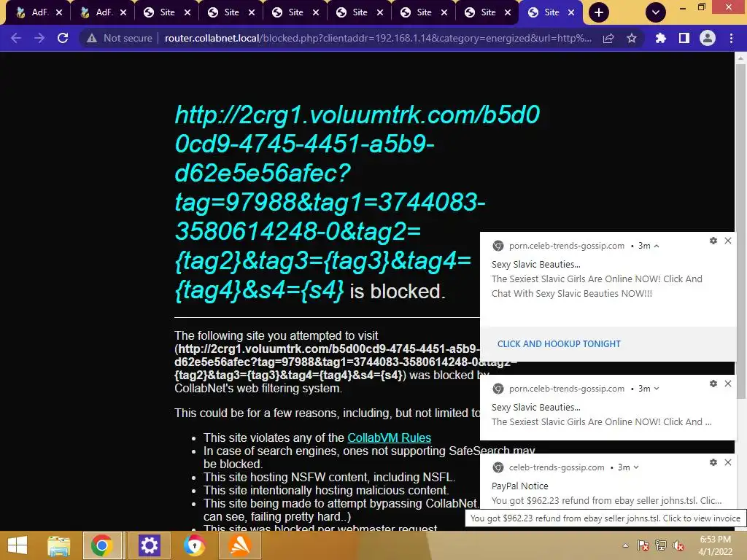The height and width of the screenshot is (560, 747).
Task: Open the extensions puzzle icon
Action: point(660,38)
